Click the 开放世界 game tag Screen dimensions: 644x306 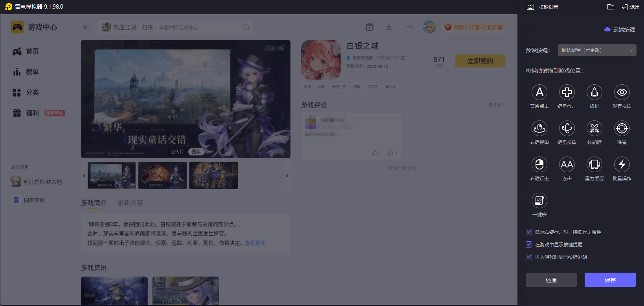[339, 87]
